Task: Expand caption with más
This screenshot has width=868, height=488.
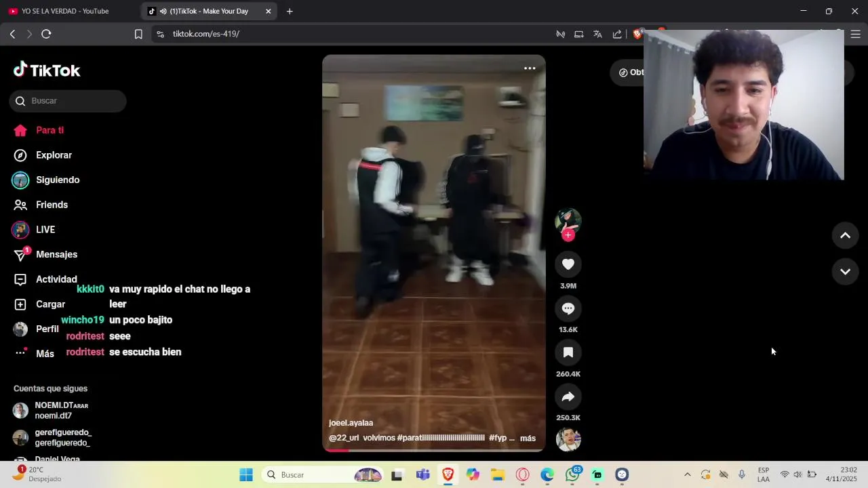Action: coord(528,438)
